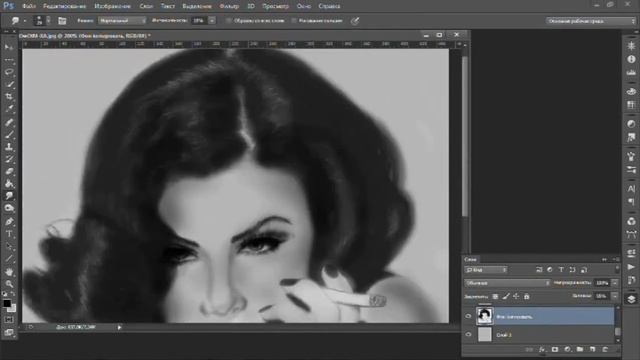Select the Rectangular Marquee tool
640x360 pixels.
[x=9, y=60]
